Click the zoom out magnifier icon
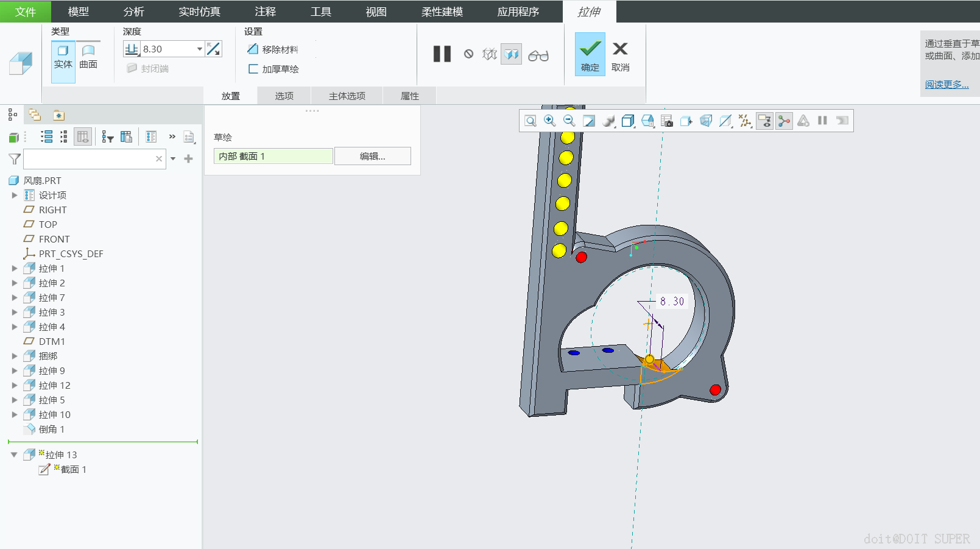The image size is (980, 549). tap(569, 121)
